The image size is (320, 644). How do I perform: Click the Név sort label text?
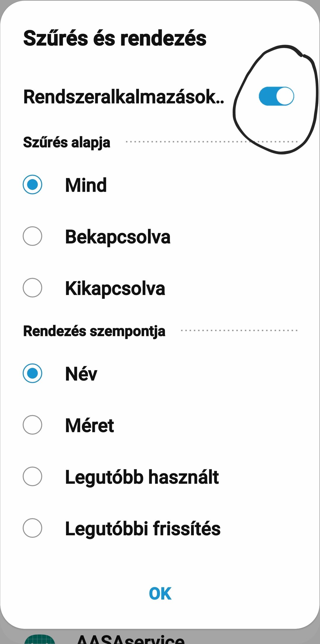point(81,374)
